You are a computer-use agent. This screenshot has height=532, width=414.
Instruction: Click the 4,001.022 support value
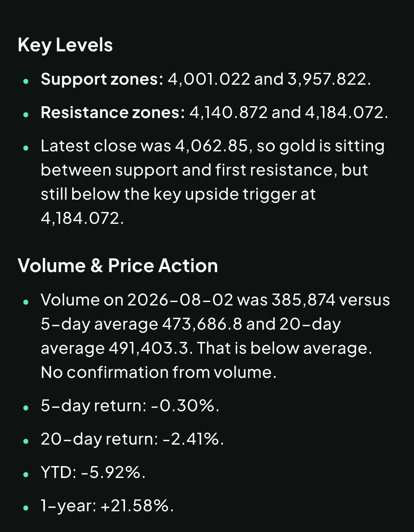coord(209,79)
